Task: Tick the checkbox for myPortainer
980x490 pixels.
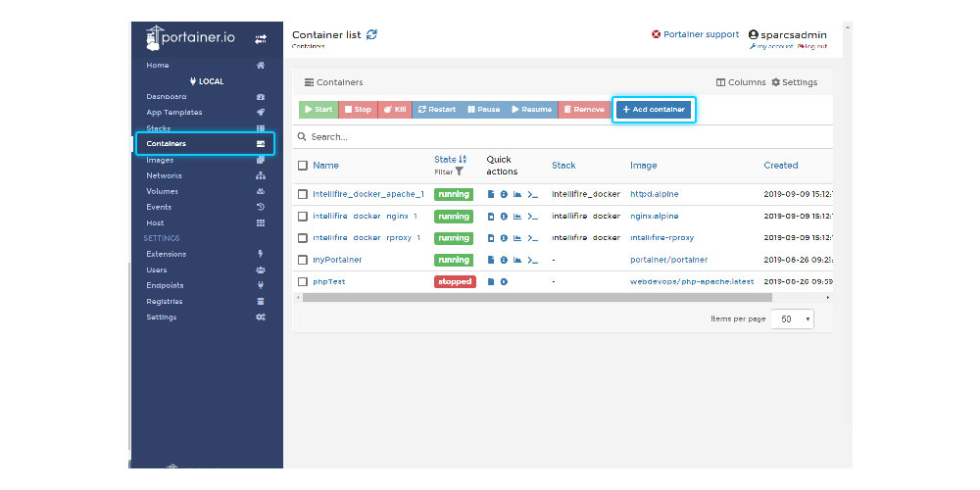Action: coord(303,260)
